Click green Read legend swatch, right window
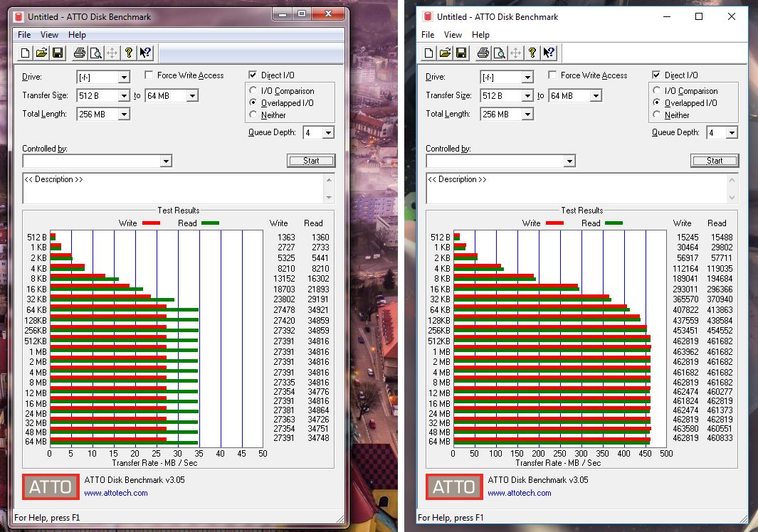 click(614, 223)
